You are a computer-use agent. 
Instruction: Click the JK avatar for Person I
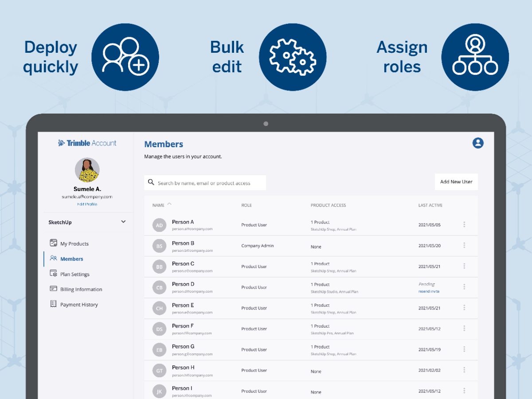point(160,391)
